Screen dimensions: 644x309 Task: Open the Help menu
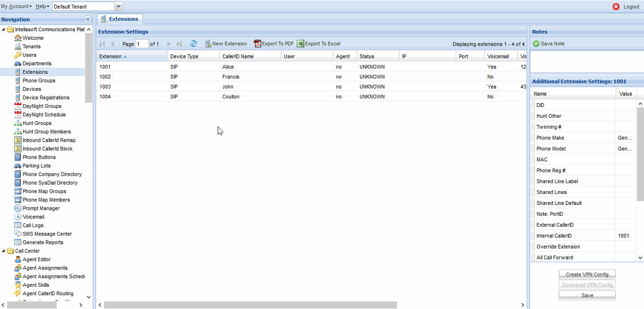tap(43, 7)
